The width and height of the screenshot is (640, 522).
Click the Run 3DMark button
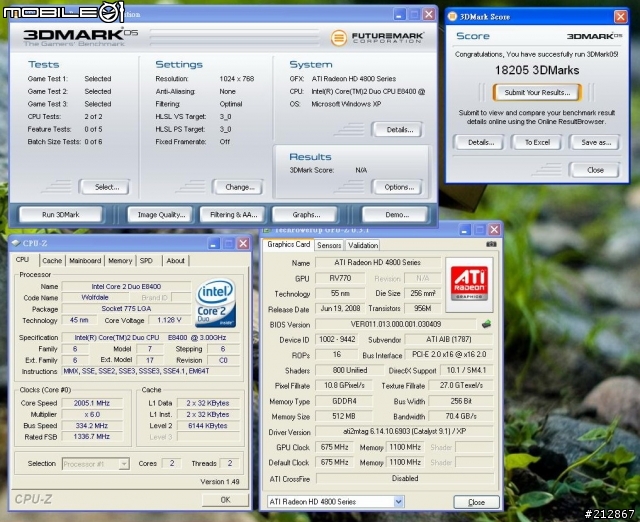tap(61, 215)
